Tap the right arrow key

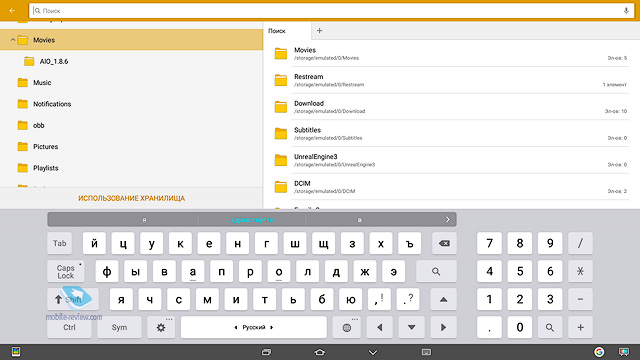(443, 327)
